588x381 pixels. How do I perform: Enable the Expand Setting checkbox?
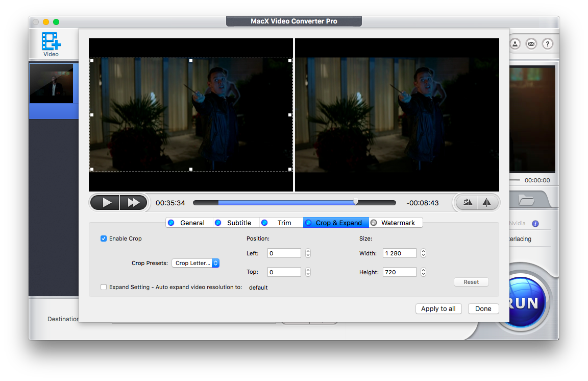click(104, 287)
